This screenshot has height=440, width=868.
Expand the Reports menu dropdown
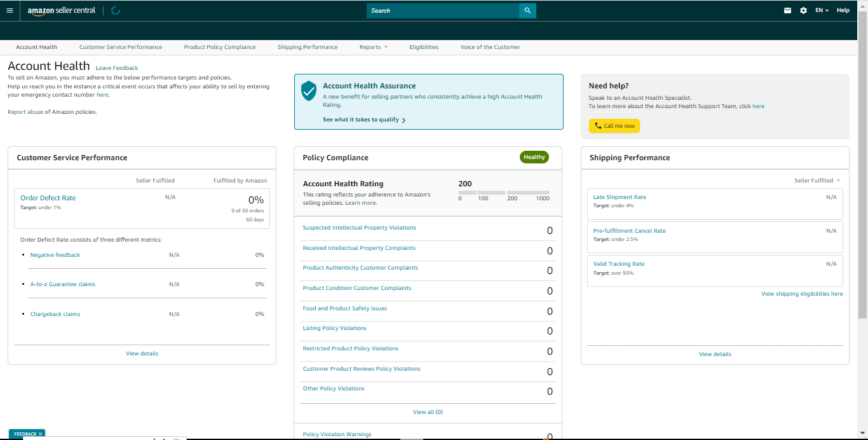[373, 47]
